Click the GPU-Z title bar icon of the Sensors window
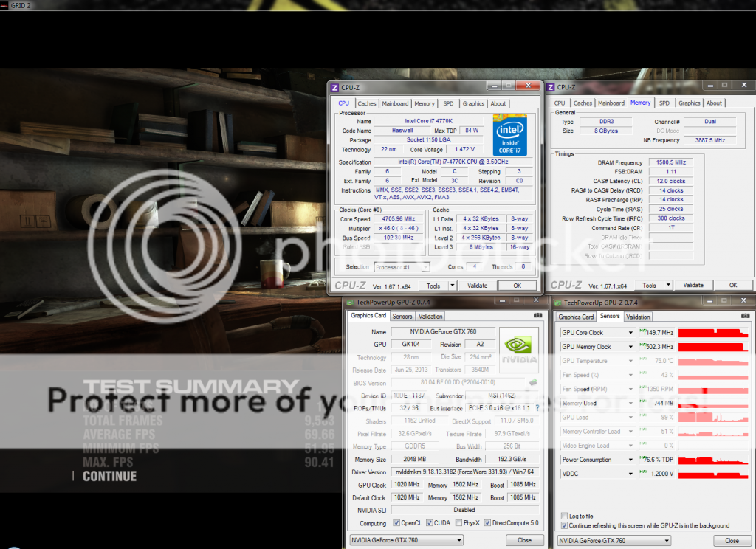756x549 pixels. 559,302
